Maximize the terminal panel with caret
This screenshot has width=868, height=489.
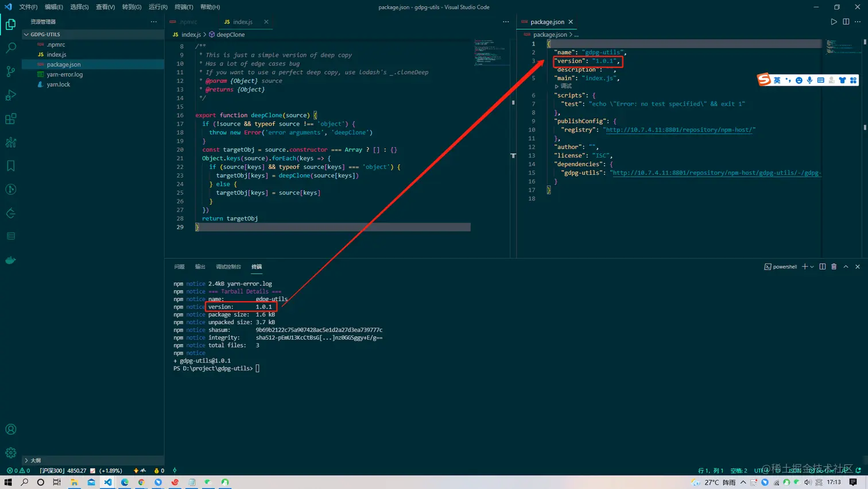tap(846, 267)
